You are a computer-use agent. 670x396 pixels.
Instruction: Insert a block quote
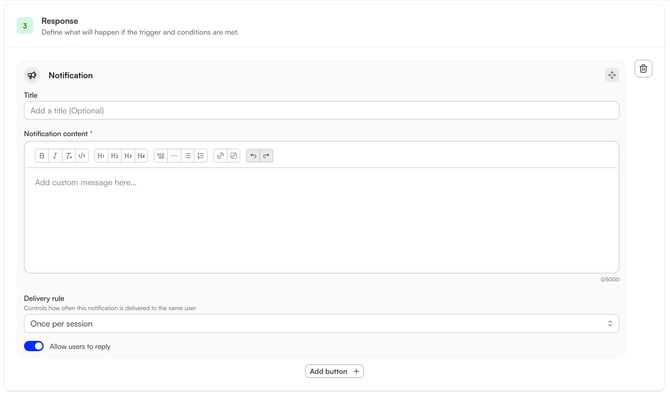pyautogui.click(x=161, y=156)
